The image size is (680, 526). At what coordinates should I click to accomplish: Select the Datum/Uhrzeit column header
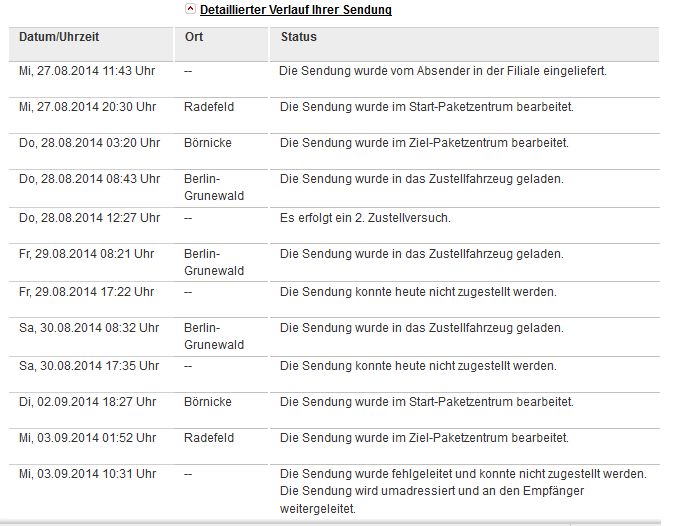(x=59, y=37)
